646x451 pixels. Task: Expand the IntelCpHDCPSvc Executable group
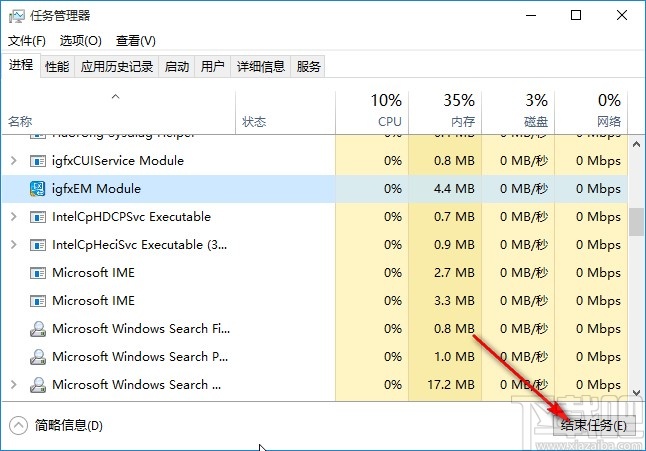pyautogui.click(x=14, y=217)
